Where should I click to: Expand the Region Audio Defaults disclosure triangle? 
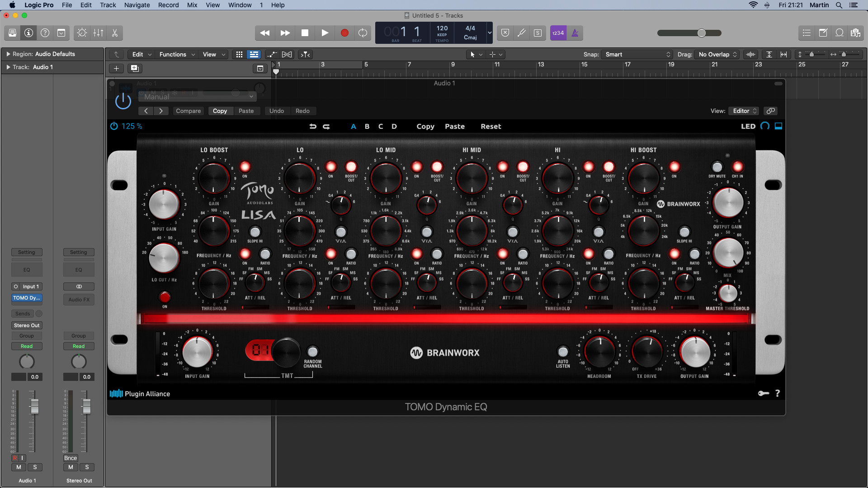click(8, 54)
